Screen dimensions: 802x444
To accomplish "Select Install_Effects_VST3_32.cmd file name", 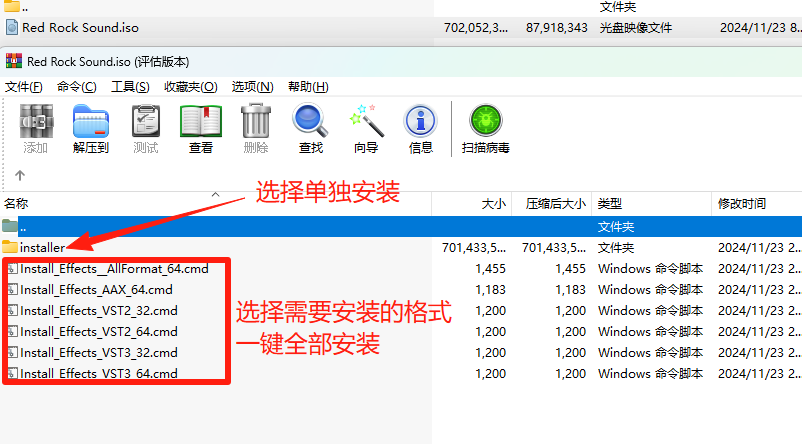I will click(99, 352).
